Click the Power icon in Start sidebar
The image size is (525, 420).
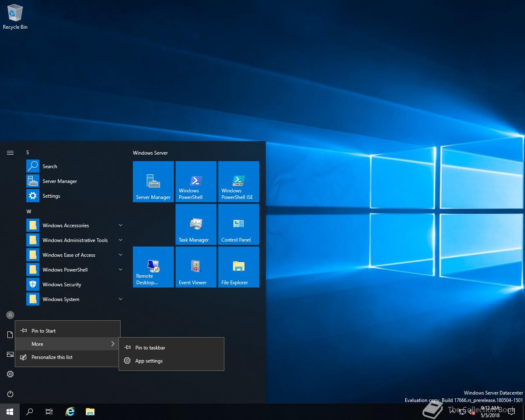pos(10,394)
